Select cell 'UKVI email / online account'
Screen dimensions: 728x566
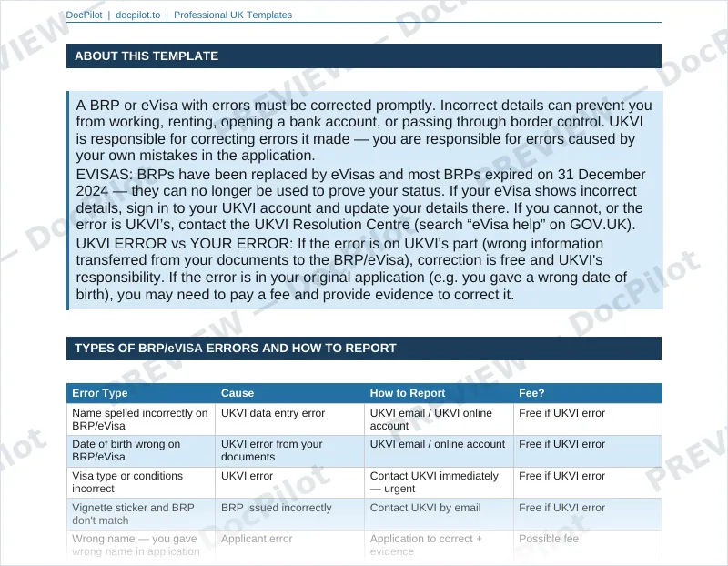click(439, 450)
